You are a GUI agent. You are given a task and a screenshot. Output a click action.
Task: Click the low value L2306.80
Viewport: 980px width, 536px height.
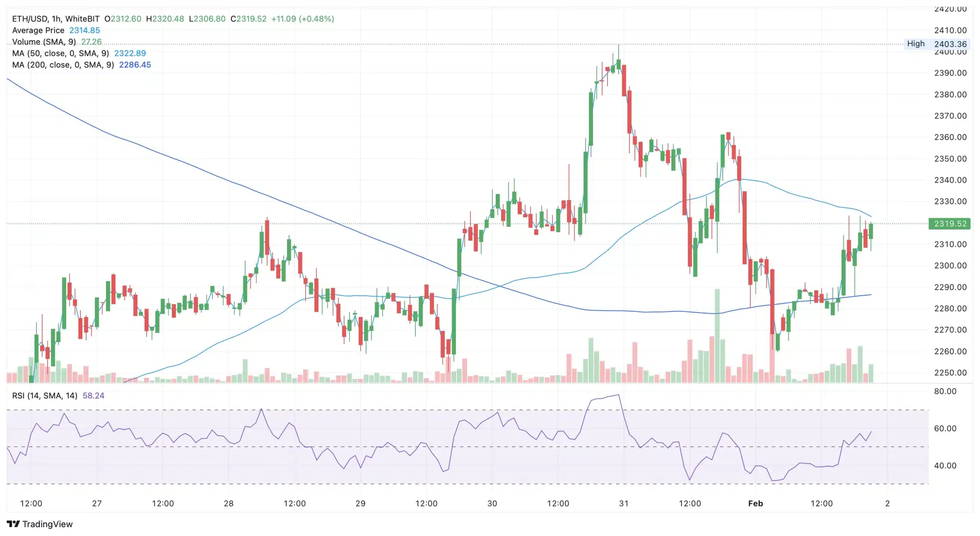tap(207, 19)
